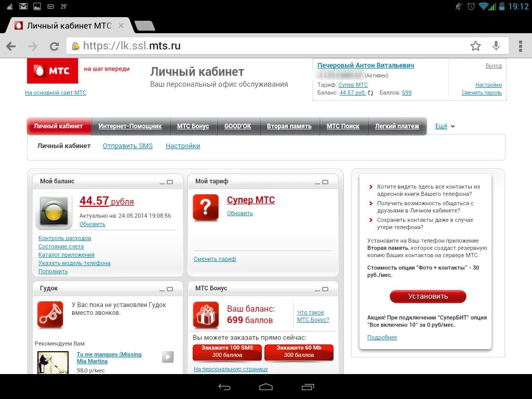532x399 pixels.
Task: Select the Личный кабинет red main tab
Action: point(58,126)
